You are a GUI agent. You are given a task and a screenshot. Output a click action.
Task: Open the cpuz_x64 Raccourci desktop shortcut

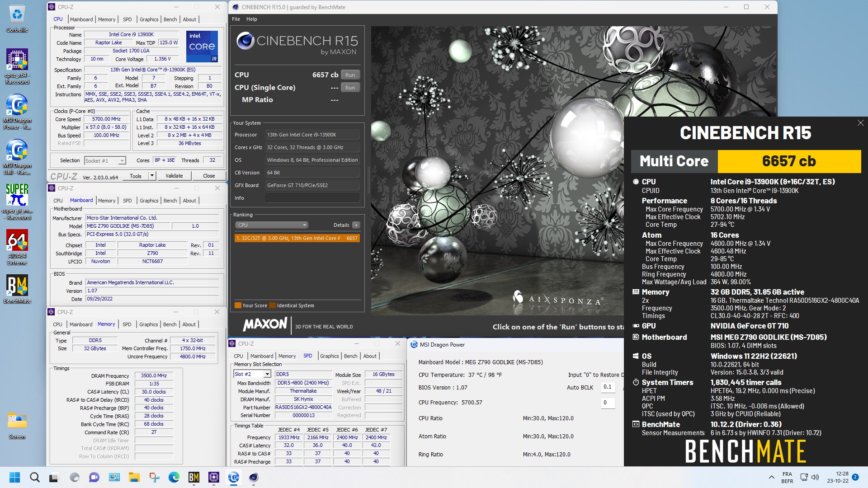point(17,66)
